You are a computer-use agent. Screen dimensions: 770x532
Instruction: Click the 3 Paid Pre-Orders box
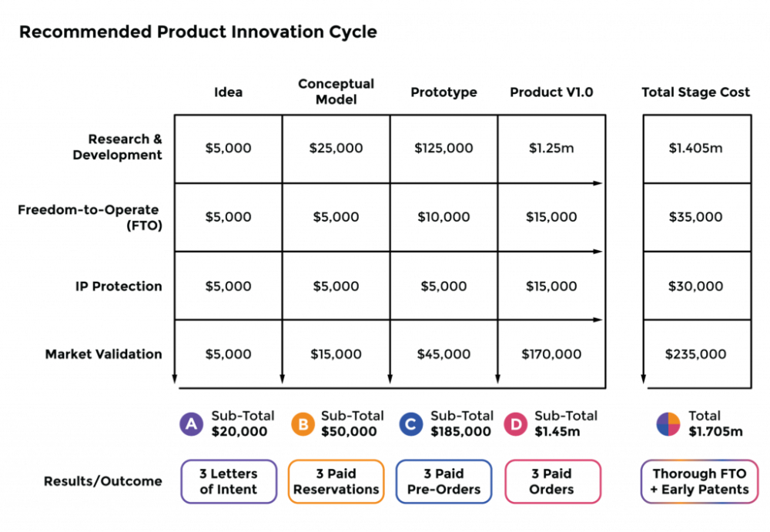click(444, 482)
